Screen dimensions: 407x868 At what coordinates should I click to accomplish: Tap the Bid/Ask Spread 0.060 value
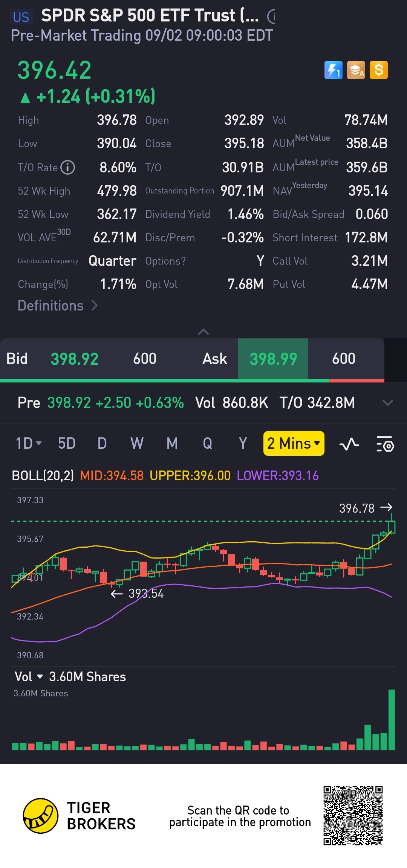tap(372, 214)
